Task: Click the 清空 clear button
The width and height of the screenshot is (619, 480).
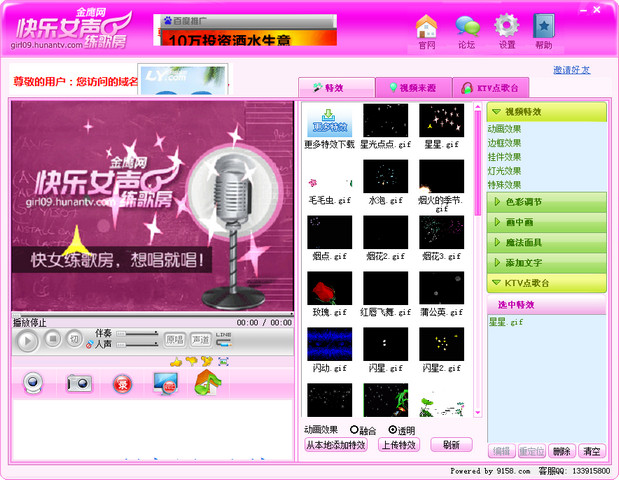Action: (x=591, y=451)
